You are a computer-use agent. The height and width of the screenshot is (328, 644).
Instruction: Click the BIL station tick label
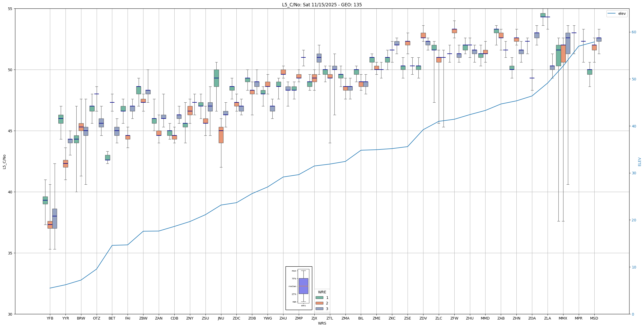(361, 318)
